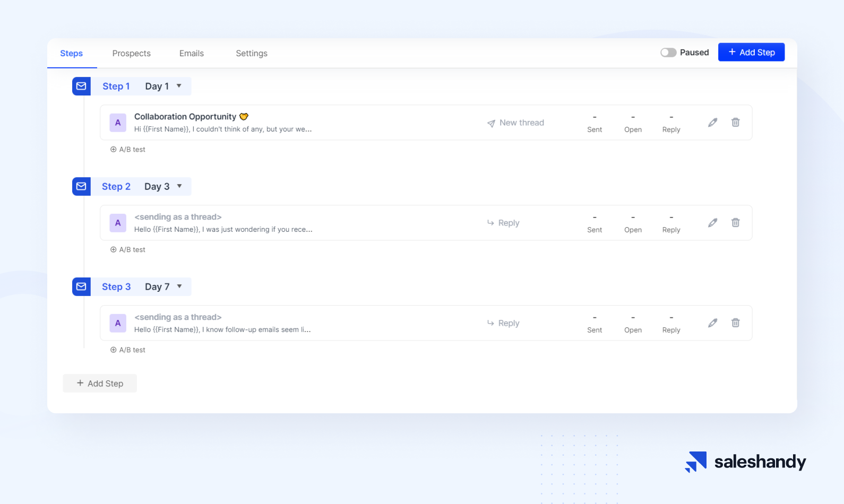844x504 pixels.
Task: Go to the Settings tab
Action: pyautogui.click(x=251, y=54)
